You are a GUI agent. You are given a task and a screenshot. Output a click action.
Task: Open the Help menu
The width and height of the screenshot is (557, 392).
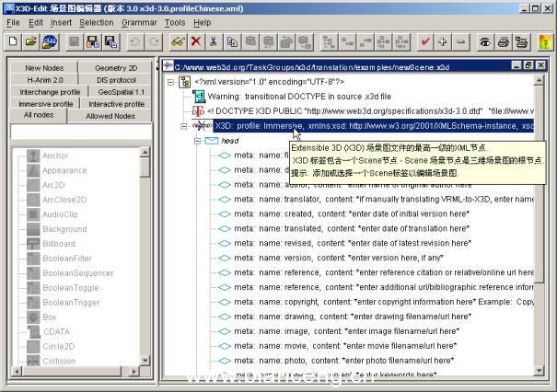[x=203, y=23]
